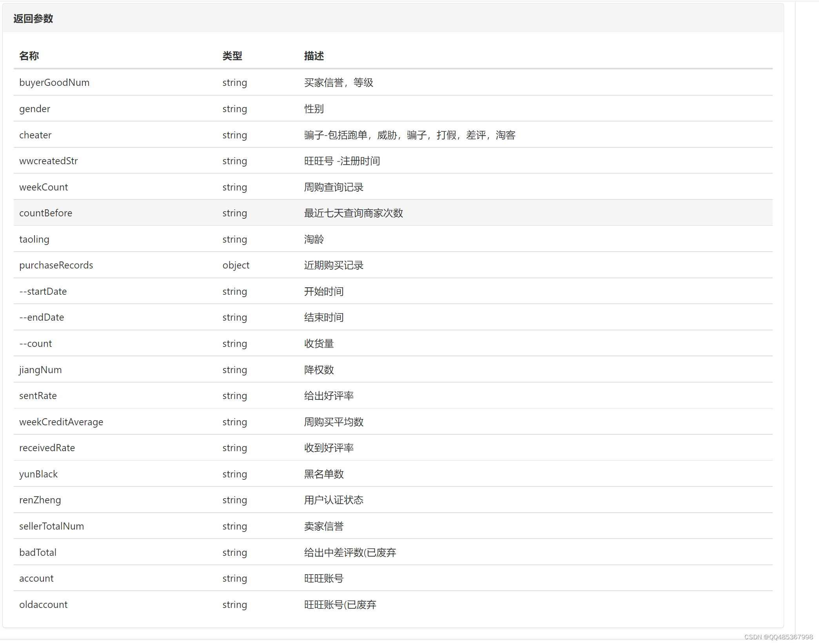Click the description 周购查询记录
Screen dimensions: 819x644
[334, 187]
